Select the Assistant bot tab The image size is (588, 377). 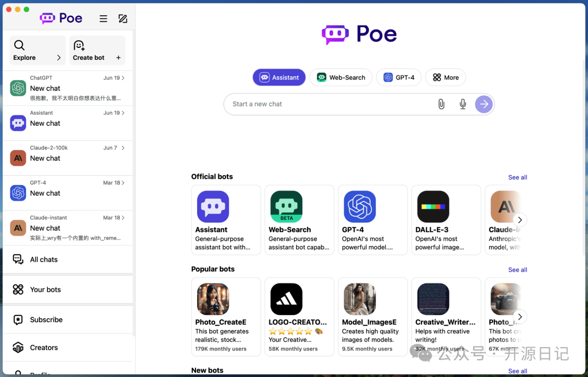tap(279, 78)
